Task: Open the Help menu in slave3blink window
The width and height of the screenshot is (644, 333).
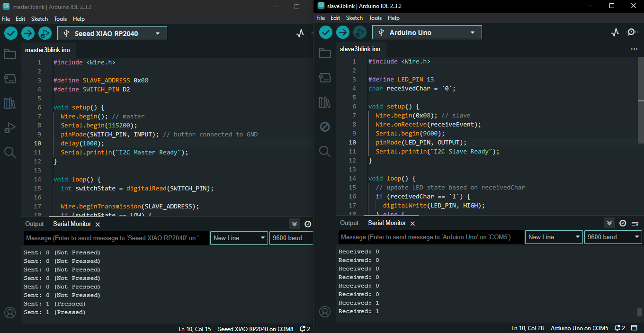Action: [394, 18]
